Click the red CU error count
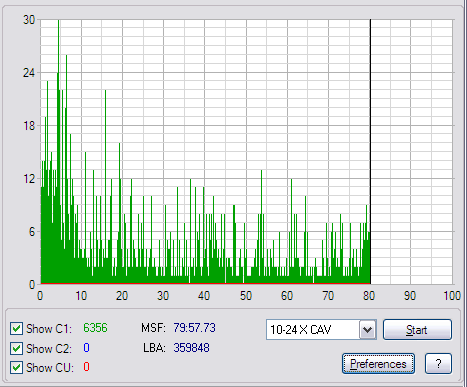This screenshot has width=467, height=387. click(86, 367)
